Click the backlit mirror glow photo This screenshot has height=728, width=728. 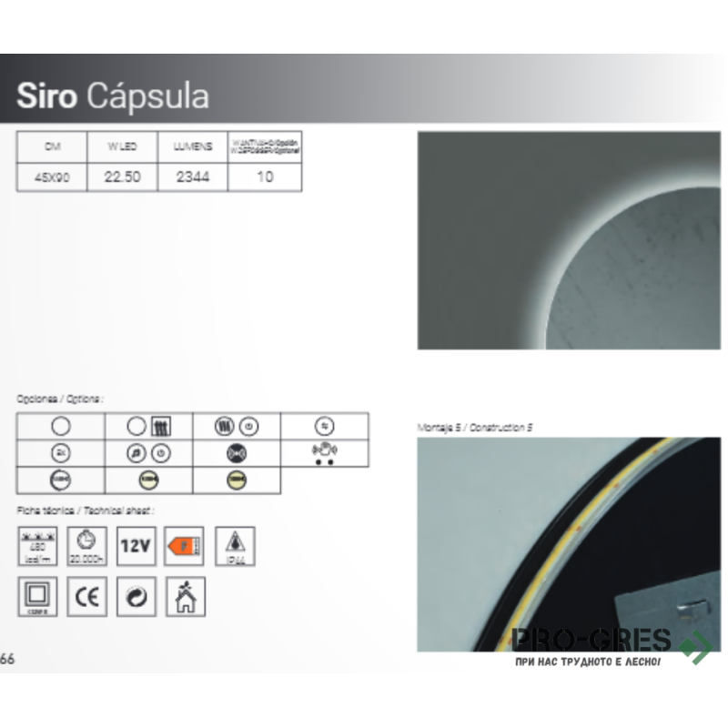[569, 240]
